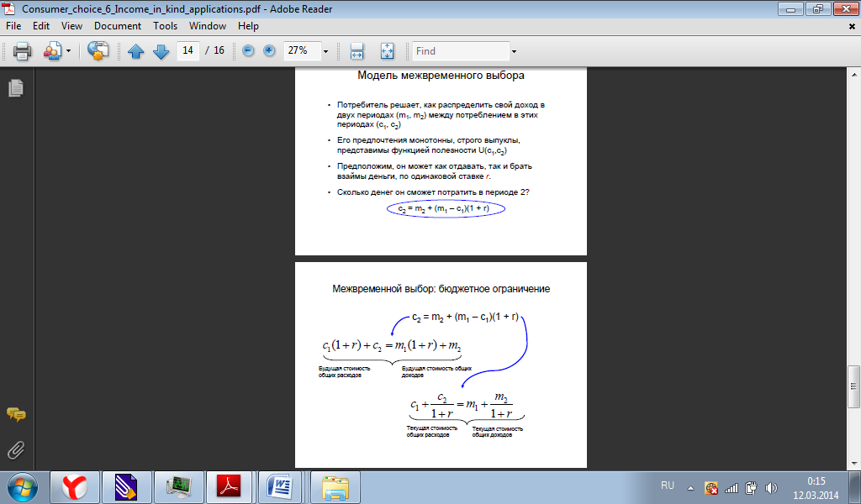The height and width of the screenshot is (504, 861).
Task: Open the collaborate/share people icon
Action: (53, 51)
